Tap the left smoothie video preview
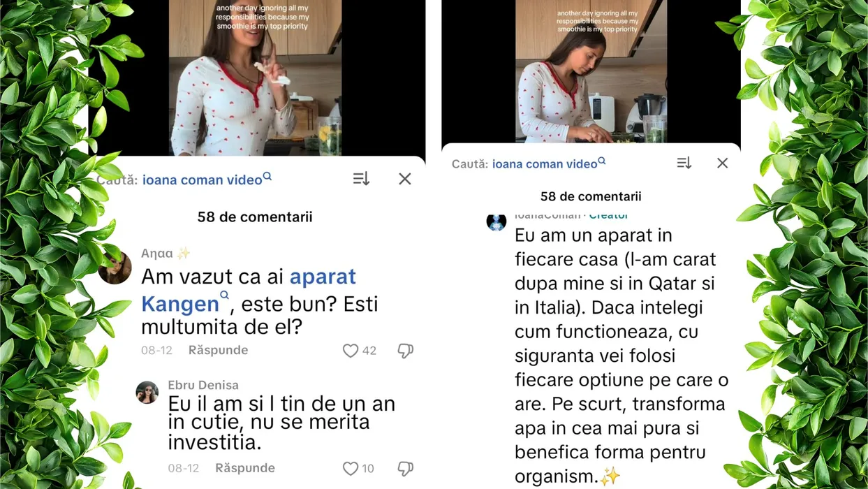The width and height of the screenshot is (868, 489). pos(256,78)
